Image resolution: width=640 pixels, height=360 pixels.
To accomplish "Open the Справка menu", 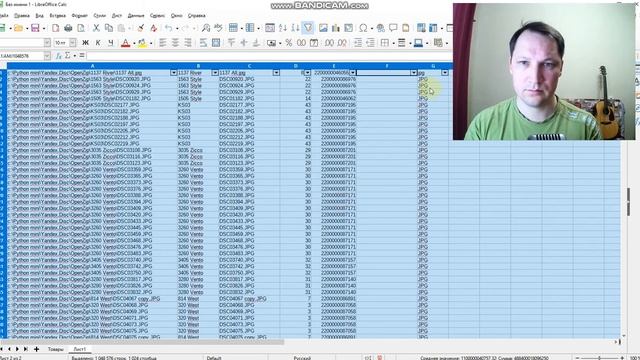I will coord(197,16).
